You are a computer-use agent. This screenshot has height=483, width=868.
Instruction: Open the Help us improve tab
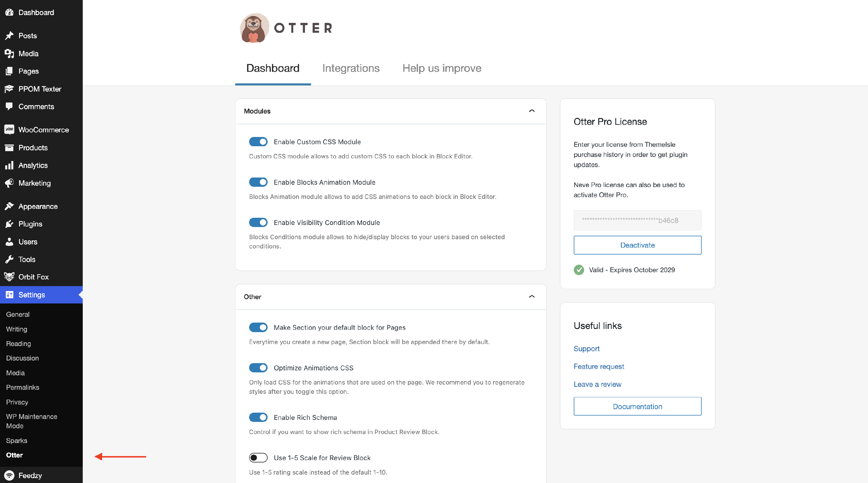click(442, 68)
